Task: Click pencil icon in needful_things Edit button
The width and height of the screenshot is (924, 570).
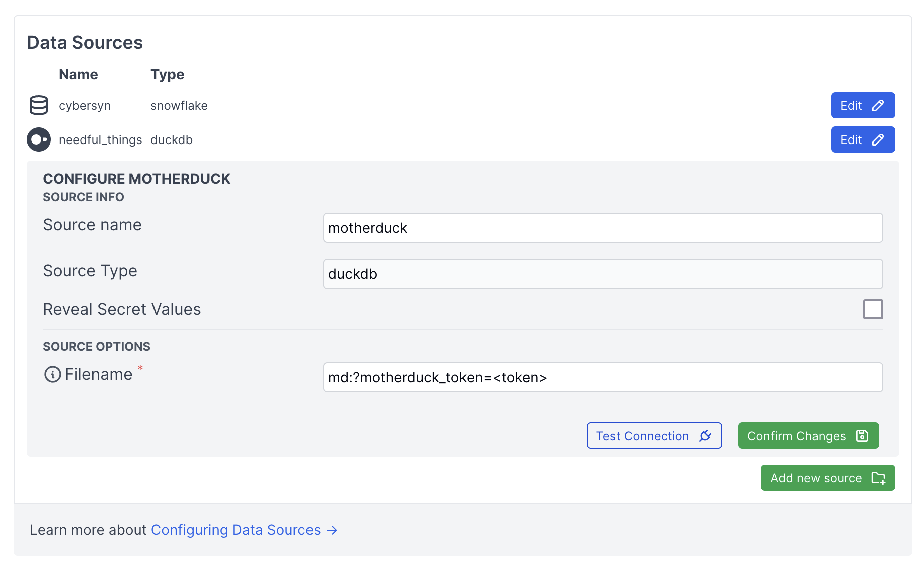Action: click(878, 140)
